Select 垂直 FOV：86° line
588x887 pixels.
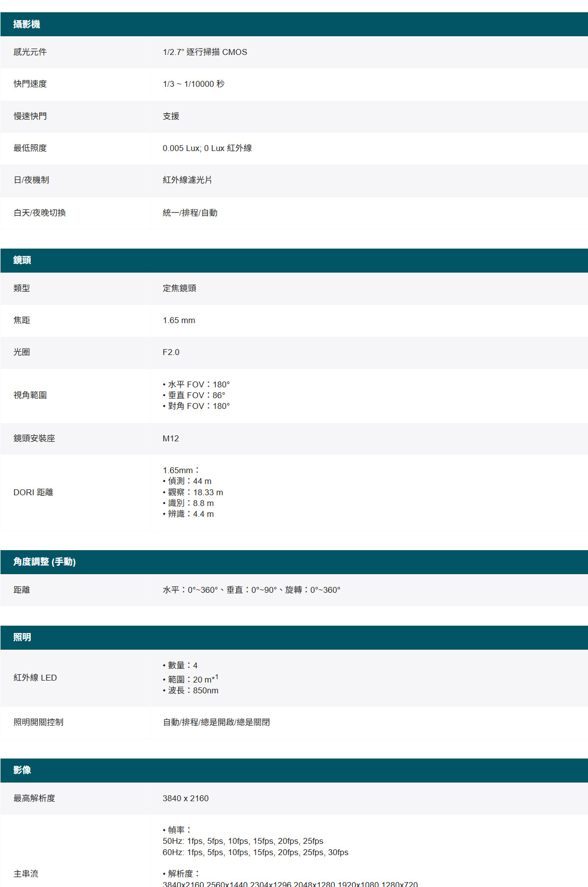click(x=194, y=395)
